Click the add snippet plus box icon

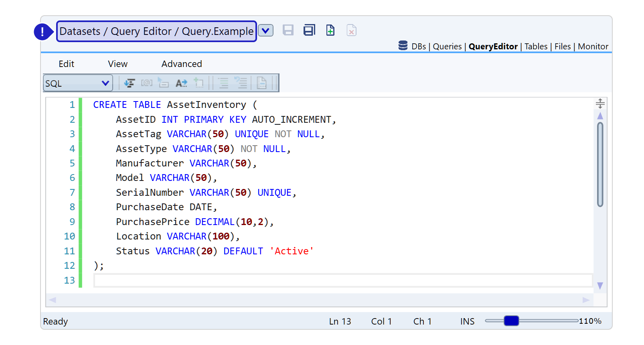[198, 83]
